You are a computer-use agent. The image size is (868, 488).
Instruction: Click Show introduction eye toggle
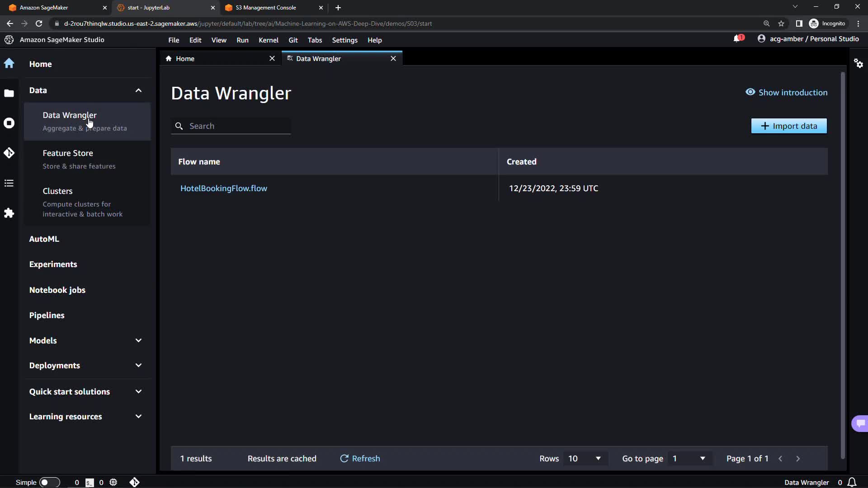click(786, 92)
